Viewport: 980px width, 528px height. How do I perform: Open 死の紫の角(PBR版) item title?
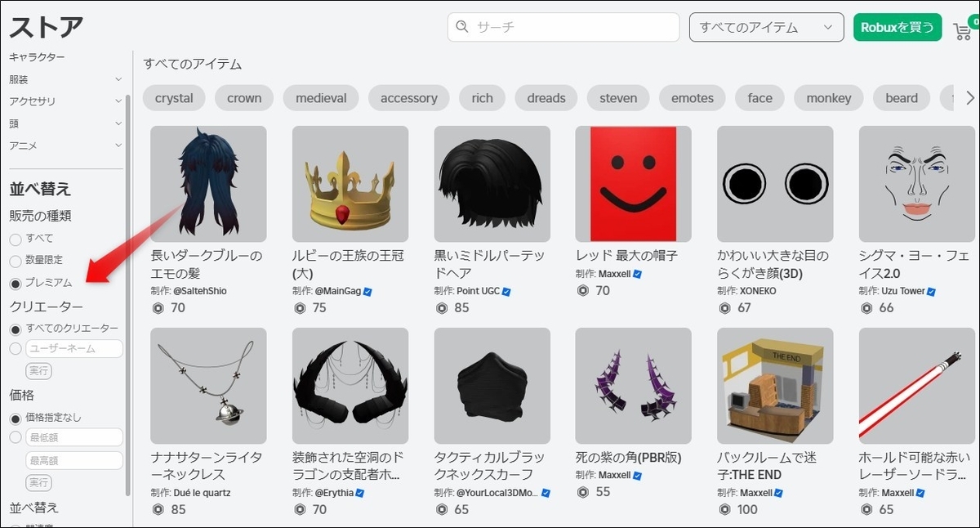[x=628, y=457]
